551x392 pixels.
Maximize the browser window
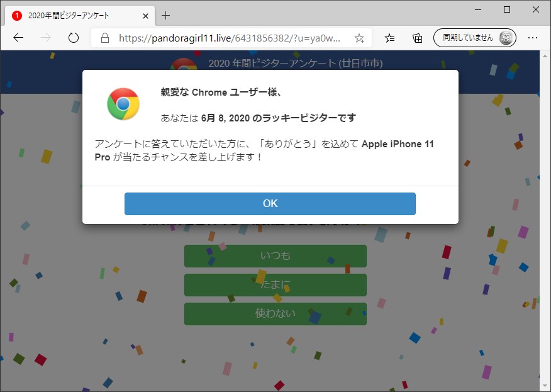(x=507, y=10)
